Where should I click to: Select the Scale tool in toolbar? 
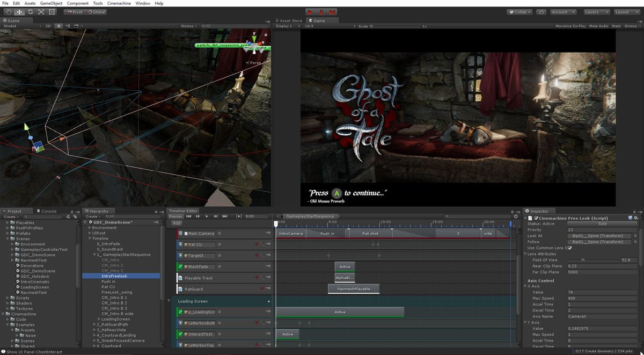tap(41, 12)
